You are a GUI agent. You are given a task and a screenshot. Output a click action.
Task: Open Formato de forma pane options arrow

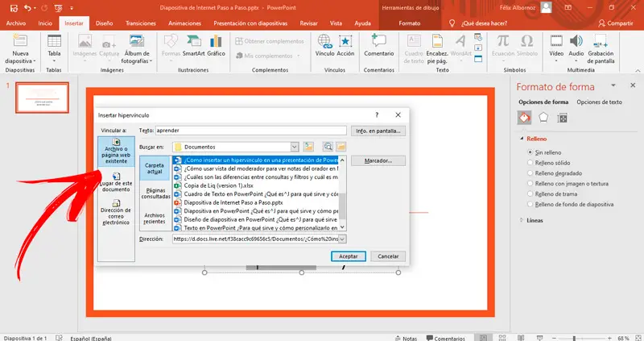[x=613, y=85]
